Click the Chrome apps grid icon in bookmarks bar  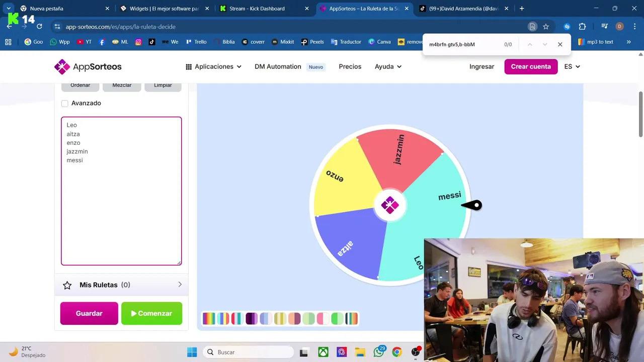click(x=8, y=42)
